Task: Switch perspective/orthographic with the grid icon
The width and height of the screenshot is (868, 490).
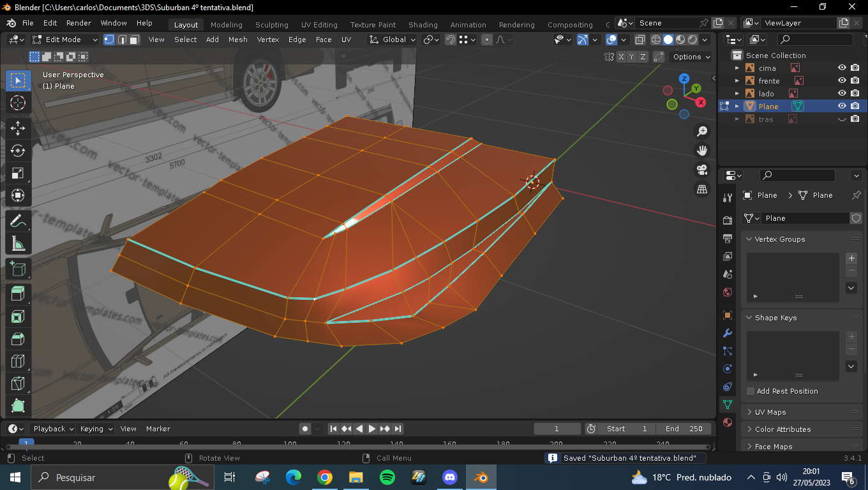Action: (702, 189)
